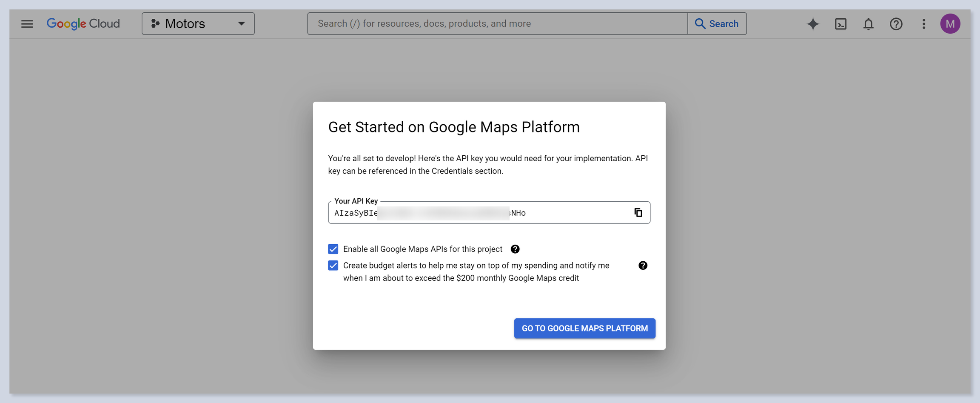This screenshot has width=980, height=403.
Task: Click Go To Google Maps Platform button
Action: pos(584,329)
